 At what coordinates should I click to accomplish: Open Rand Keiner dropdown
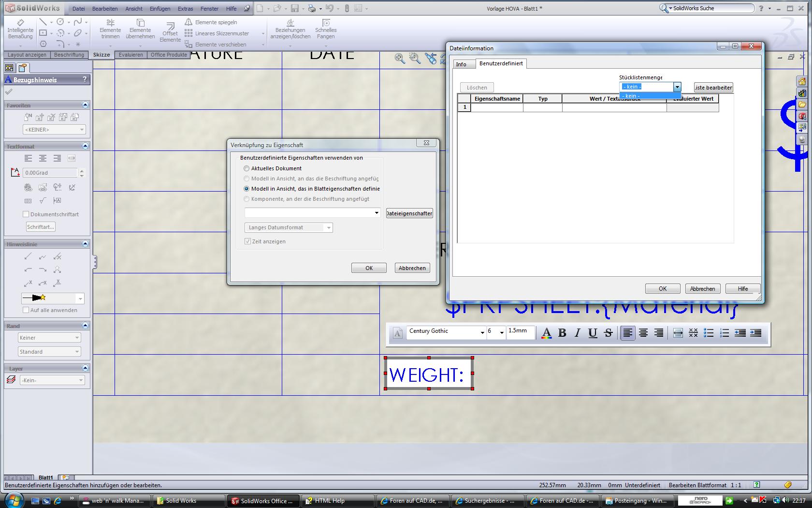click(49, 338)
